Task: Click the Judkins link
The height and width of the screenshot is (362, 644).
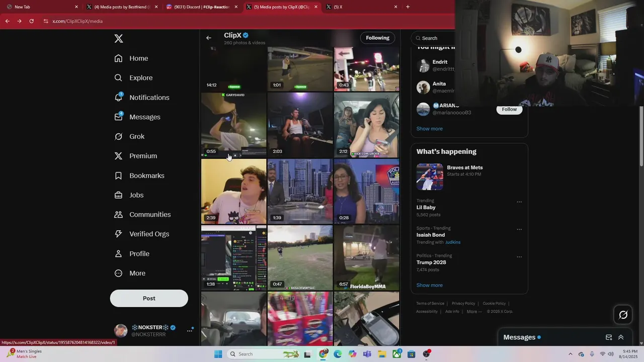Action: (452, 242)
